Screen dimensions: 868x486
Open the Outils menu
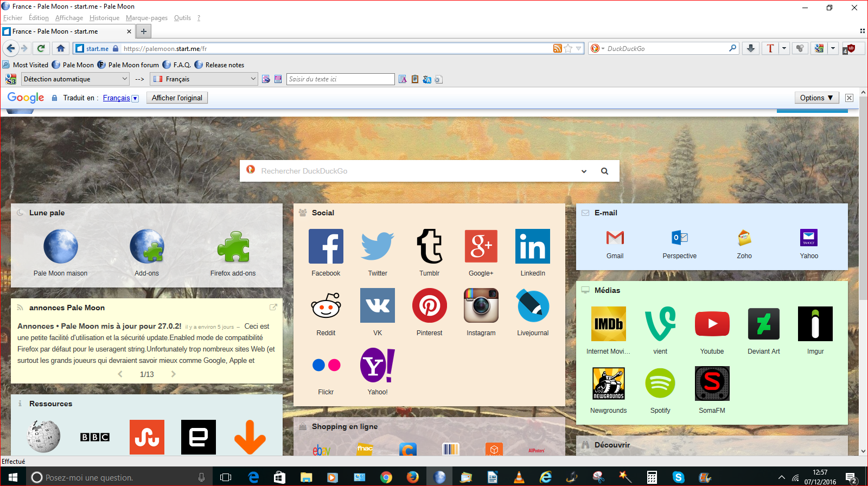[182, 18]
